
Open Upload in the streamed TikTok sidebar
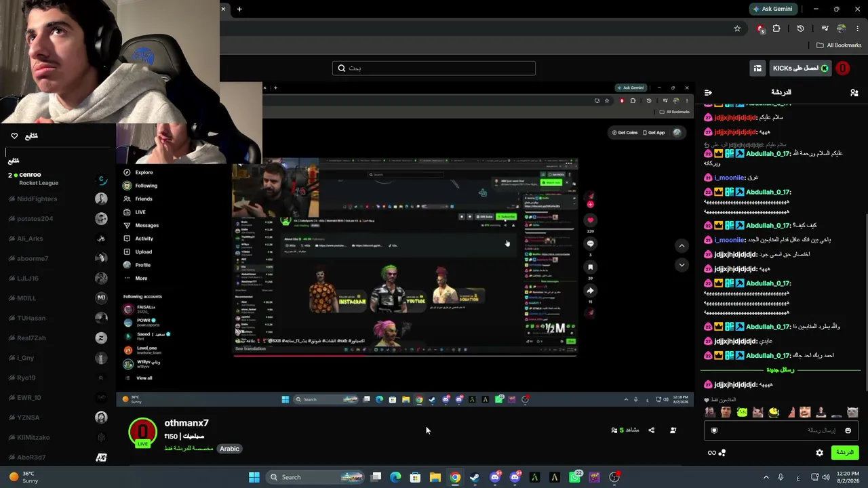click(137, 251)
